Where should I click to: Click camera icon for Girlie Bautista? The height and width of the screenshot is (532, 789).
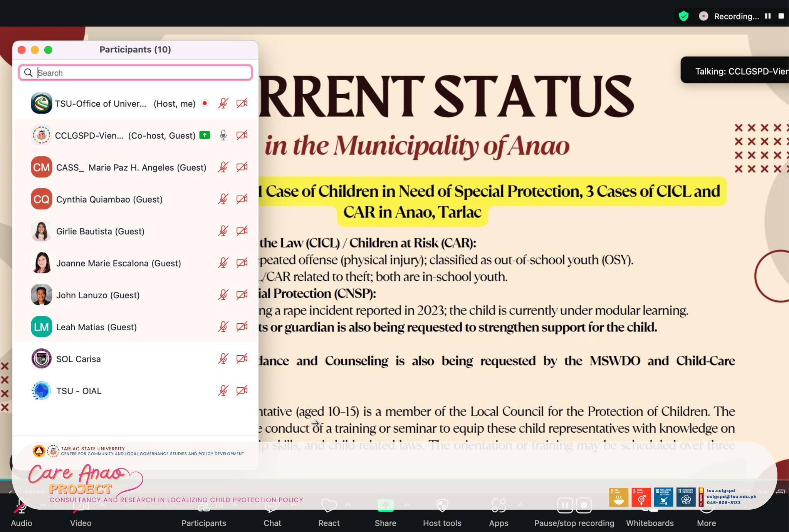tap(242, 231)
